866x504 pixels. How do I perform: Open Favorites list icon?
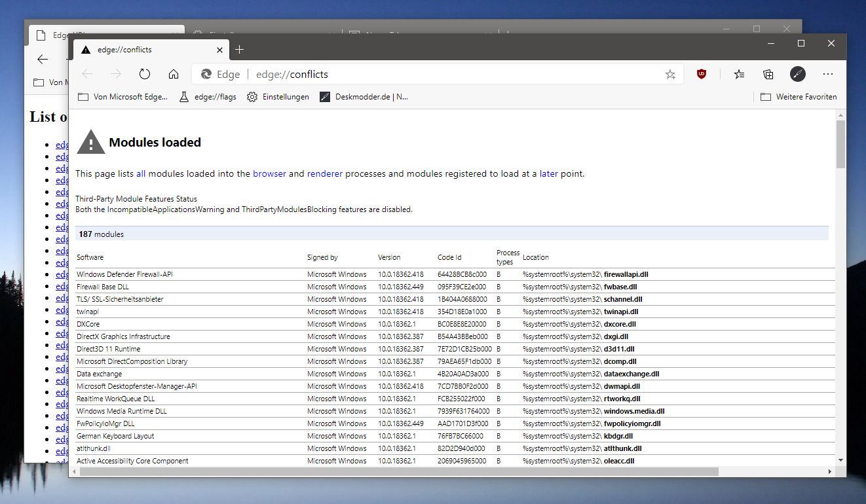click(739, 74)
